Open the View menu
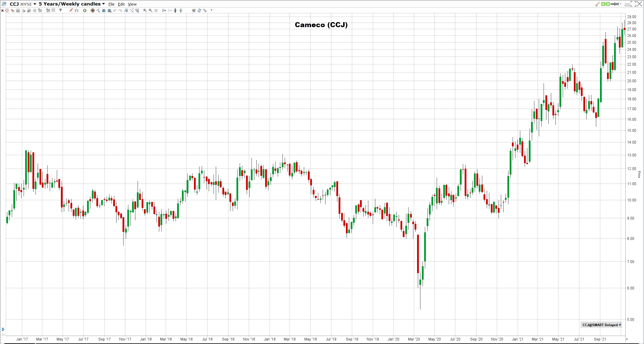This screenshot has height=344, width=644. click(x=132, y=4)
